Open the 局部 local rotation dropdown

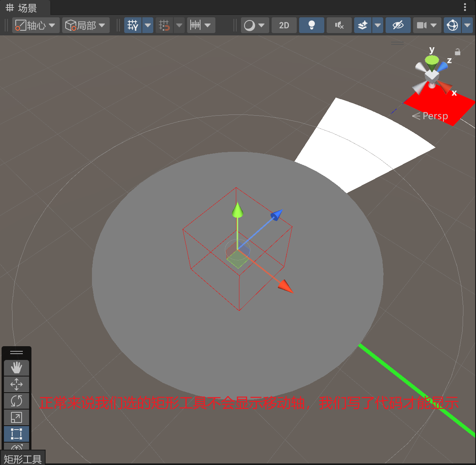[x=85, y=26]
